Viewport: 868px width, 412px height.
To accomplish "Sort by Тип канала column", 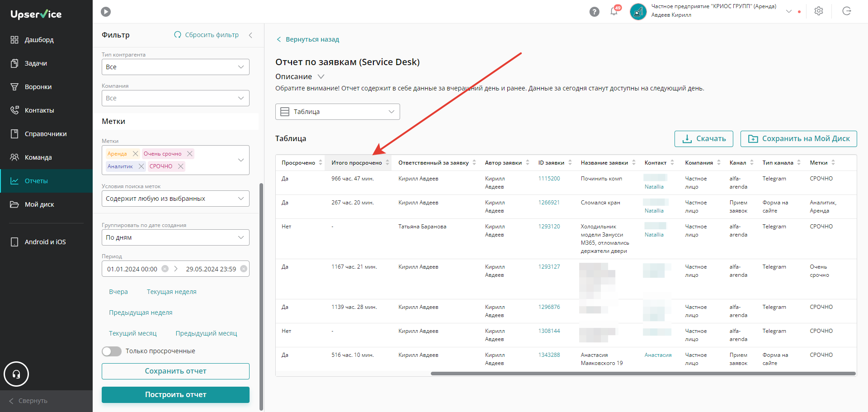I will point(799,162).
